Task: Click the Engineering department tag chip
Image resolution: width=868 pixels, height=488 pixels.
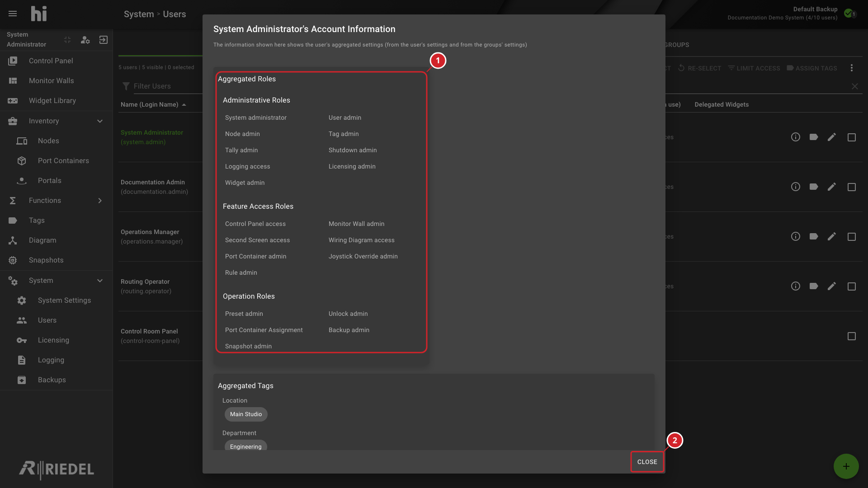Action: coord(246,446)
